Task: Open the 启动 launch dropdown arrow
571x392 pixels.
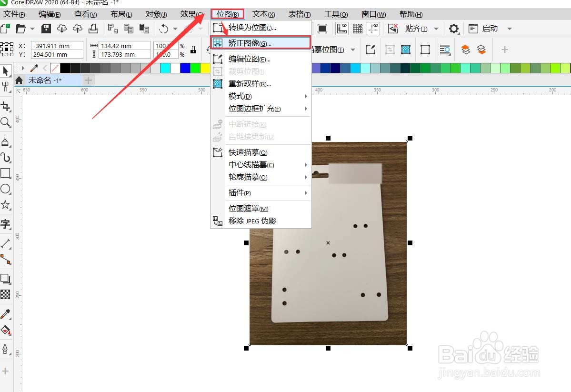Action: pyautogui.click(x=510, y=29)
